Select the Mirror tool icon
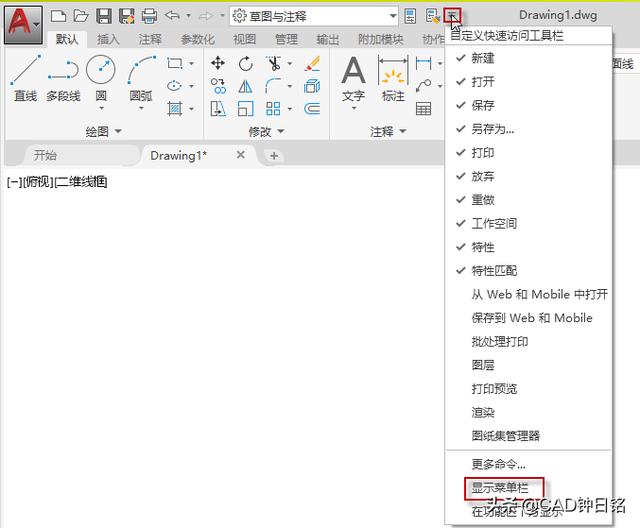Viewport: 640px width, 528px height. tap(245, 86)
